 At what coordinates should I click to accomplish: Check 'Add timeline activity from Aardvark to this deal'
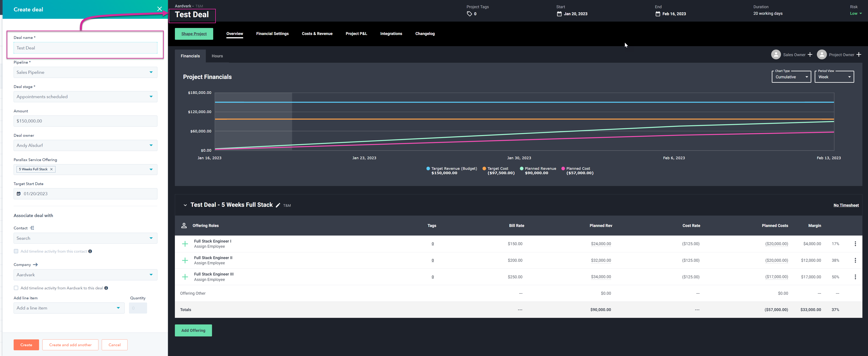(16, 288)
